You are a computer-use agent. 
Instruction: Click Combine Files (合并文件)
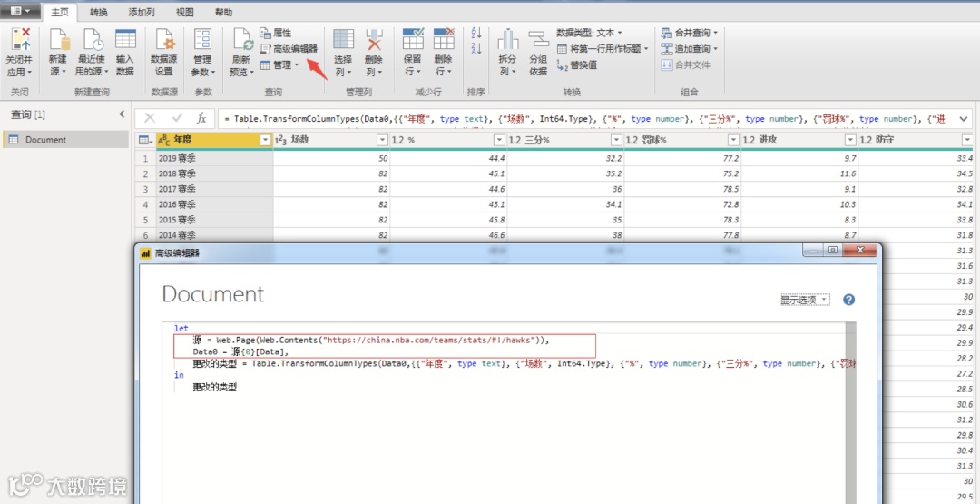686,64
